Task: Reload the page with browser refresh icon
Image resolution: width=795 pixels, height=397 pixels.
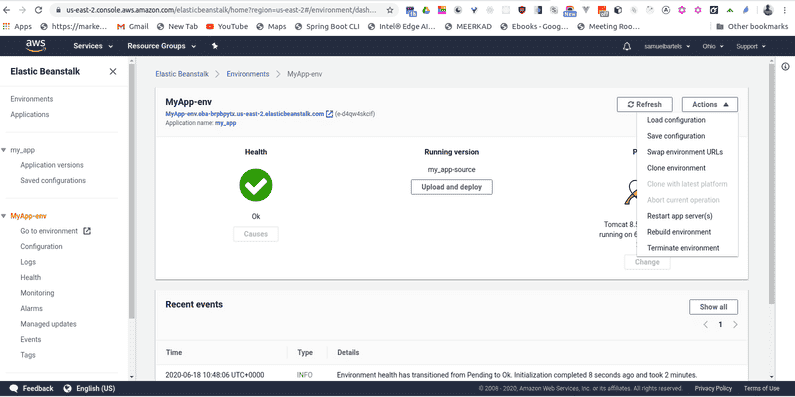Action: tap(39, 10)
